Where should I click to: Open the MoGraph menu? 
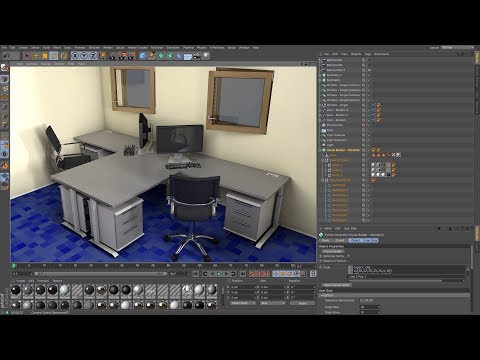pyautogui.click(x=157, y=48)
